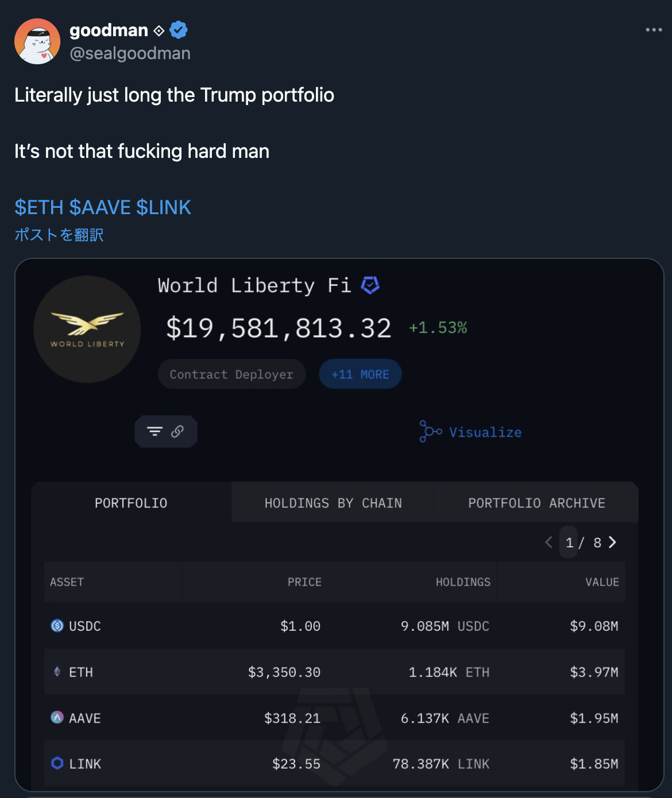
Task: Click the Contract Deployer tag
Action: (231, 374)
